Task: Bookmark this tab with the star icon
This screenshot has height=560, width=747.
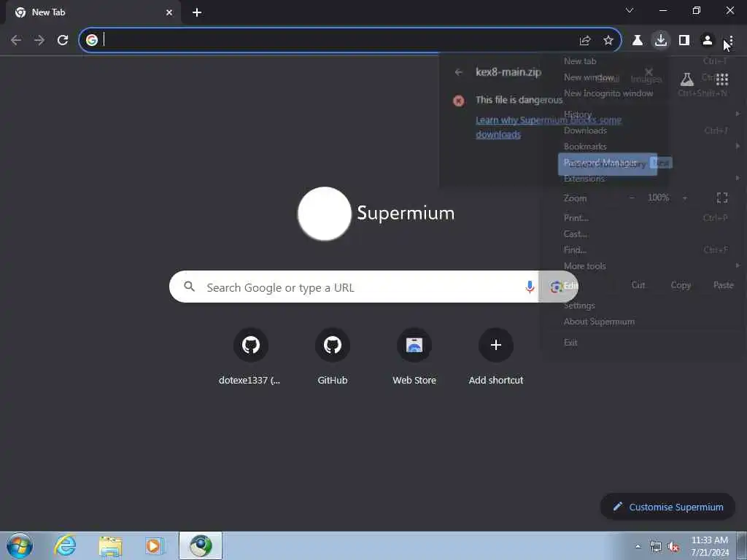Action: (x=608, y=41)
